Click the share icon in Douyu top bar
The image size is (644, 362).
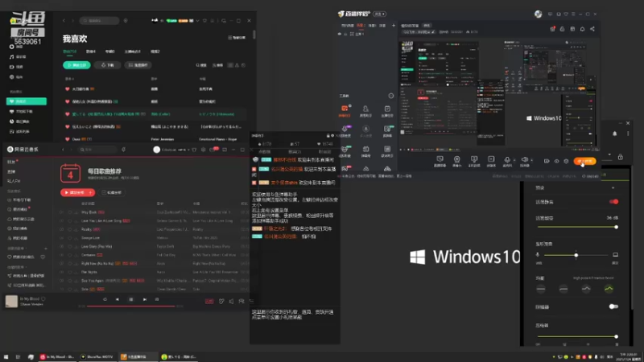(x=592, y=29)
